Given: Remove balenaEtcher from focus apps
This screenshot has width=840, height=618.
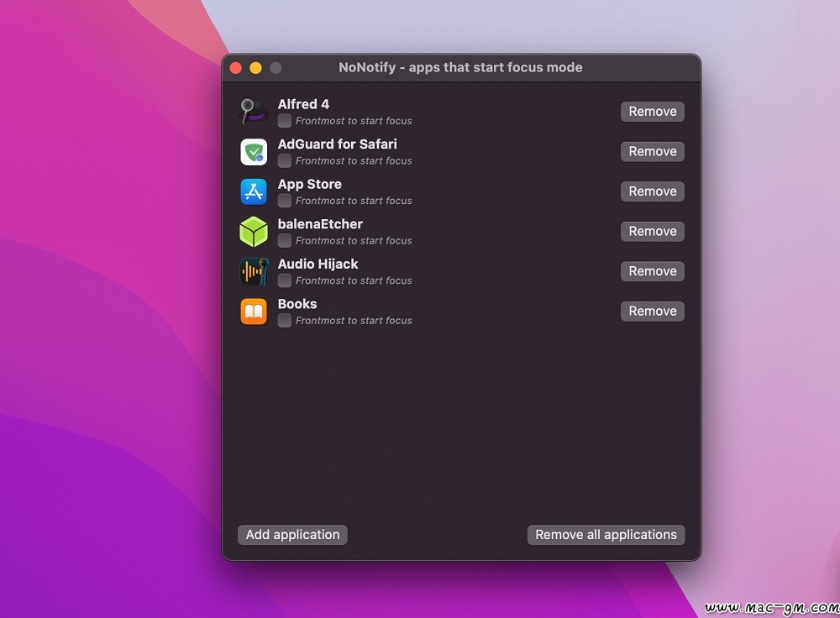Looking at the screenshot, I should [653, 232].
